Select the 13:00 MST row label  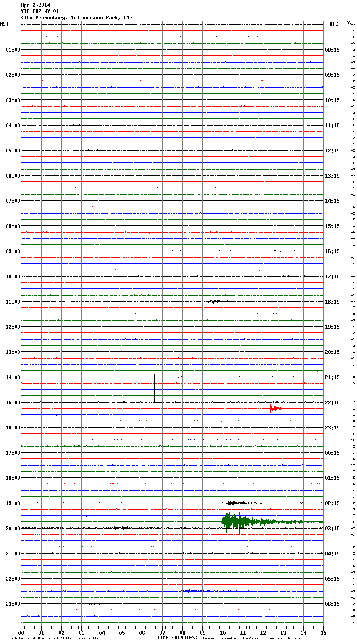[13, 352]
